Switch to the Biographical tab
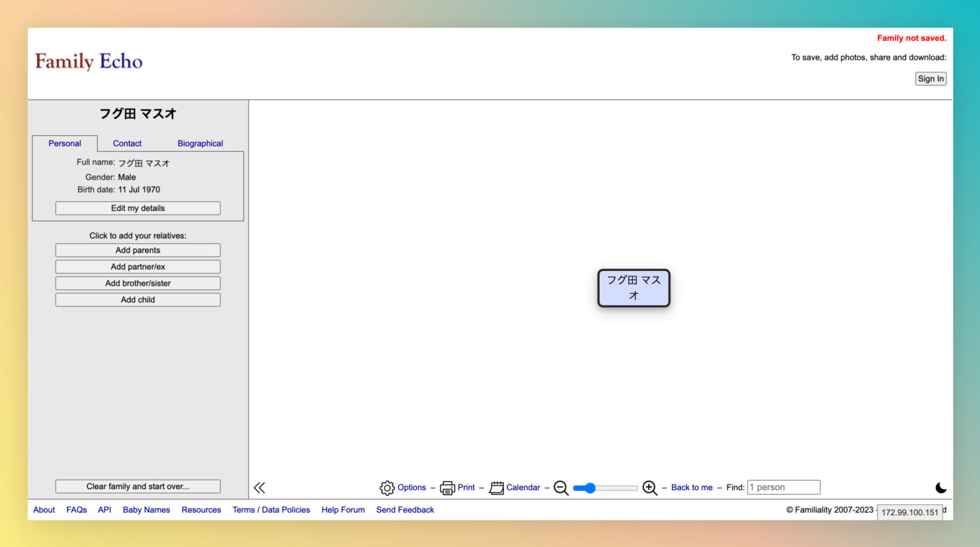The width and height of the screenshot is (980, 547). (x=200, y=143)
